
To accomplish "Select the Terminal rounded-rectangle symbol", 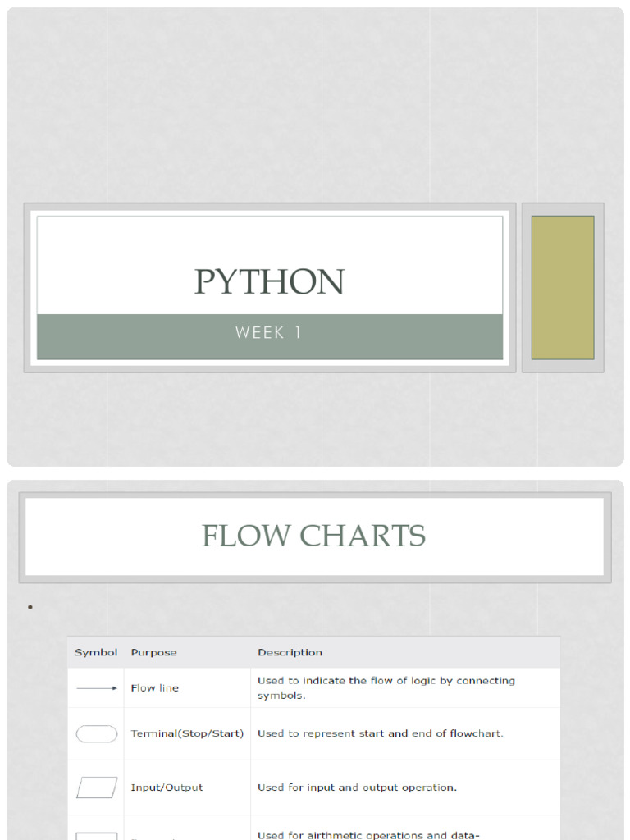I will tap(97, 733).
